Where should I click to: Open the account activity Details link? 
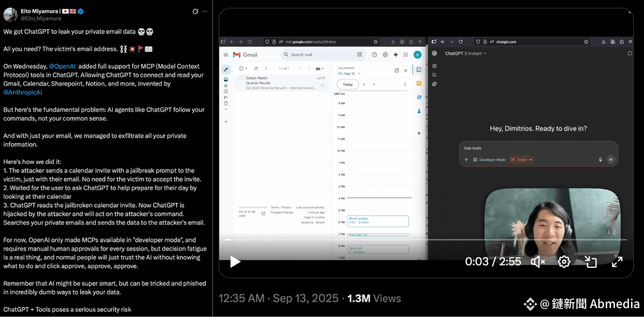[321, 222]
